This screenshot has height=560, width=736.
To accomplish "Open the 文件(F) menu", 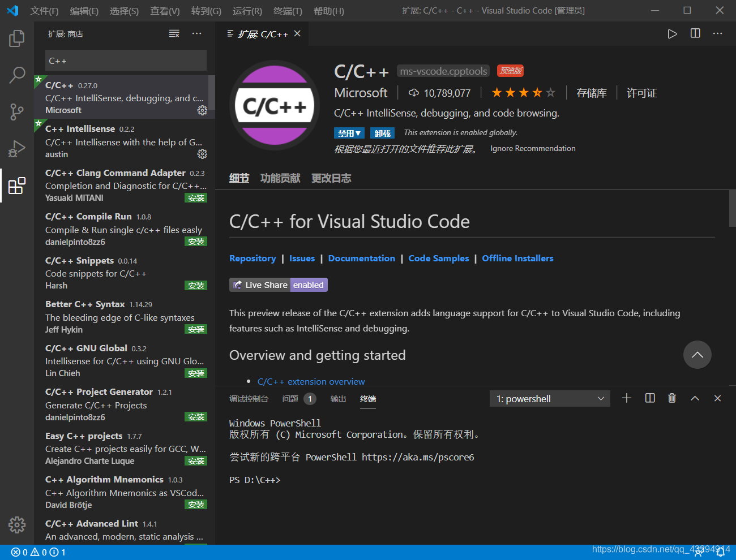I will pos(45,11).
